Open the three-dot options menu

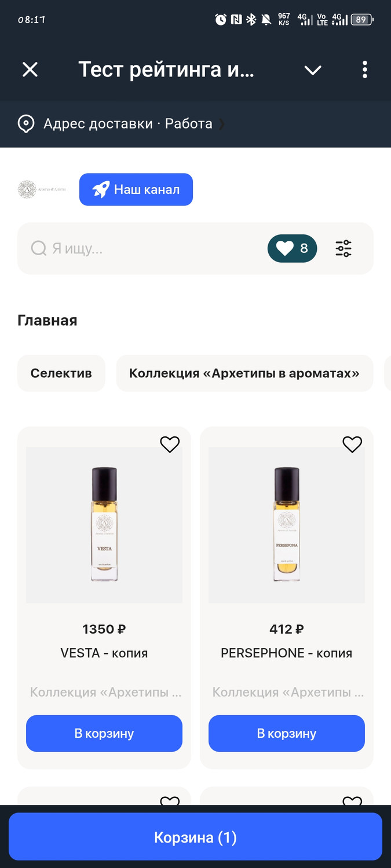click(x=364, y=70)
